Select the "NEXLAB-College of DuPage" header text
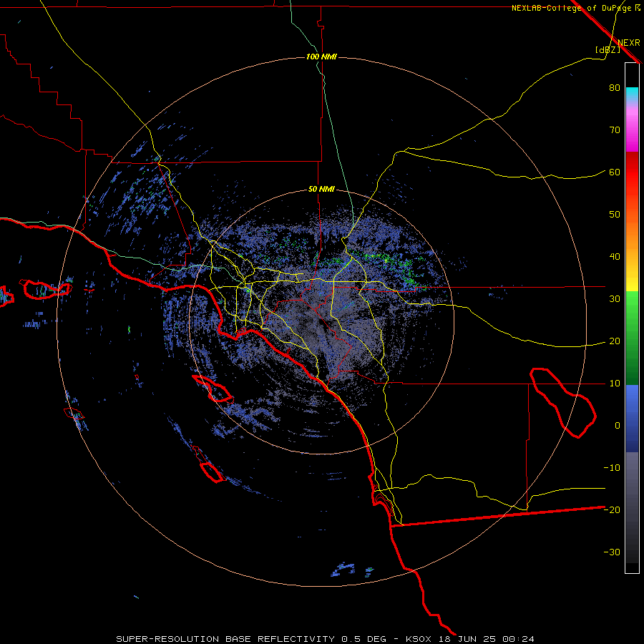Screen dimensions: 644x644 pyautogui.click(x=573, y=8)
